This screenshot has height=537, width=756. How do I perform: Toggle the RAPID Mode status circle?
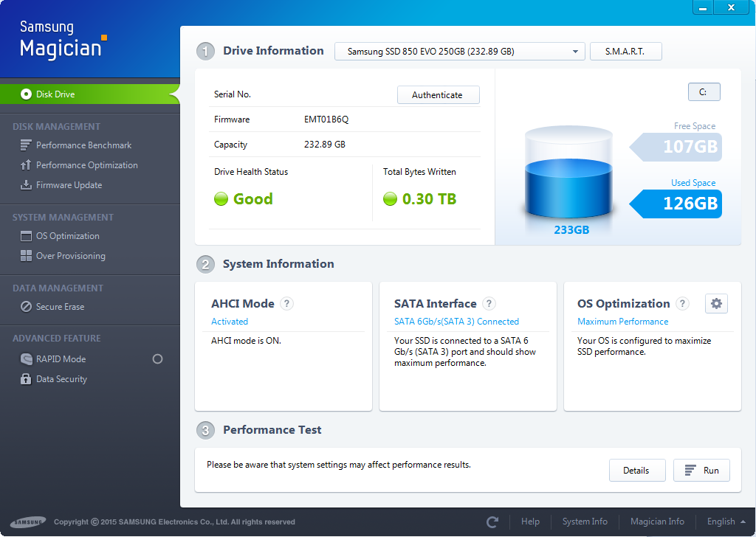click(x=157, y=359)
